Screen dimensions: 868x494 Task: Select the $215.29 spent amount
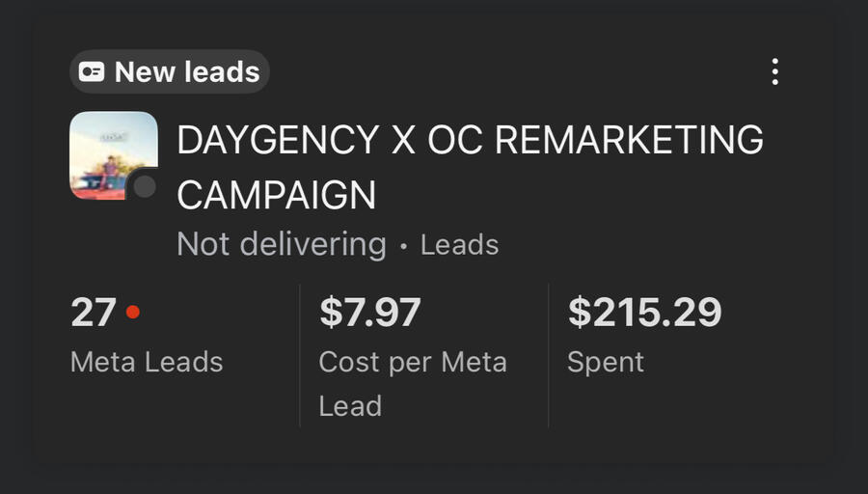[644, 313]
